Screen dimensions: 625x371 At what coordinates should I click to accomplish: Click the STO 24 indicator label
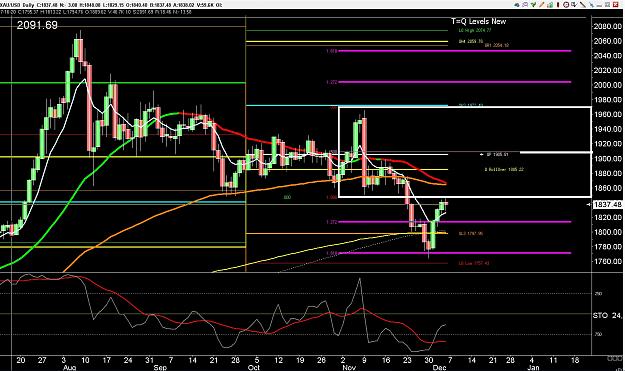(607, 316)
